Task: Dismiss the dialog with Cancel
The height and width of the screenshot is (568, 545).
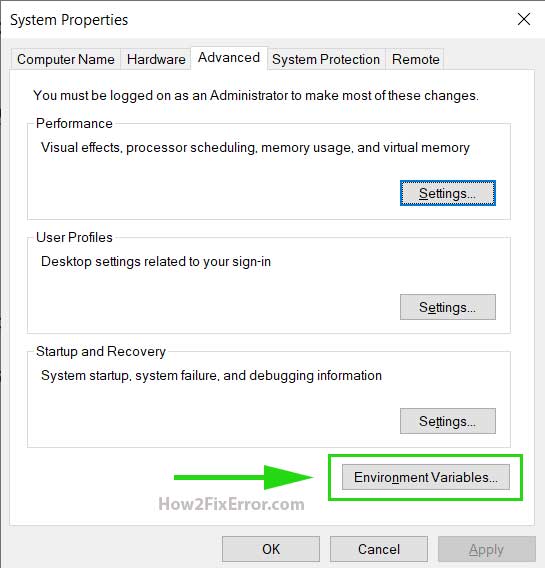Action: click(379, 549)
